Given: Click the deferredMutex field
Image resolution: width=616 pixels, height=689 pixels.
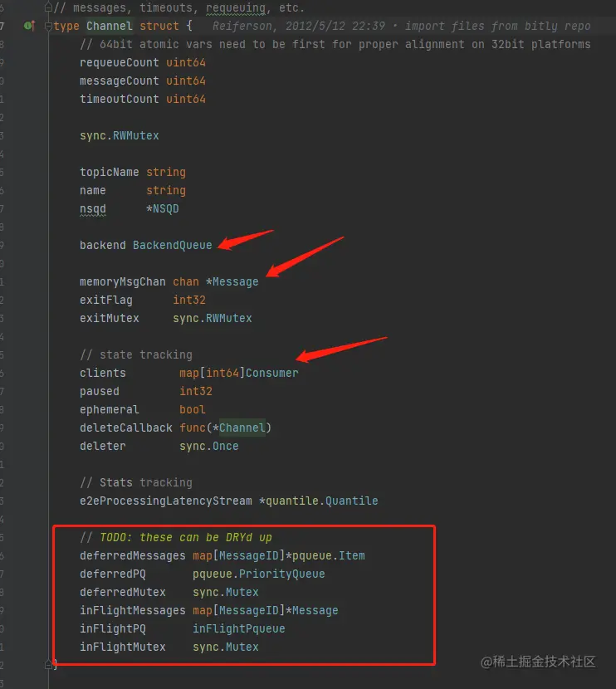Looking at the screenshot, I should (123, 593).
